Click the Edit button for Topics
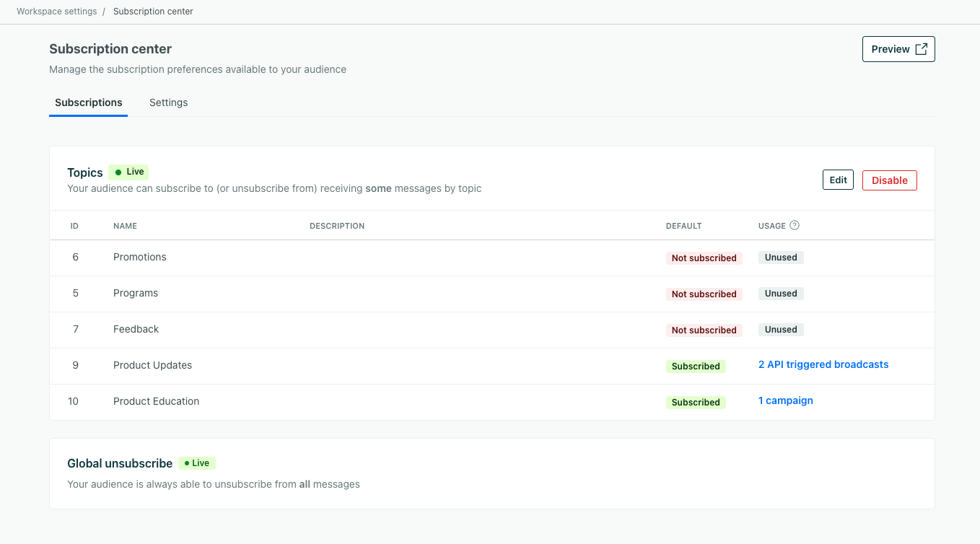Image resolution: width=980 pixels, height=544 pixels. pos(838,179)
